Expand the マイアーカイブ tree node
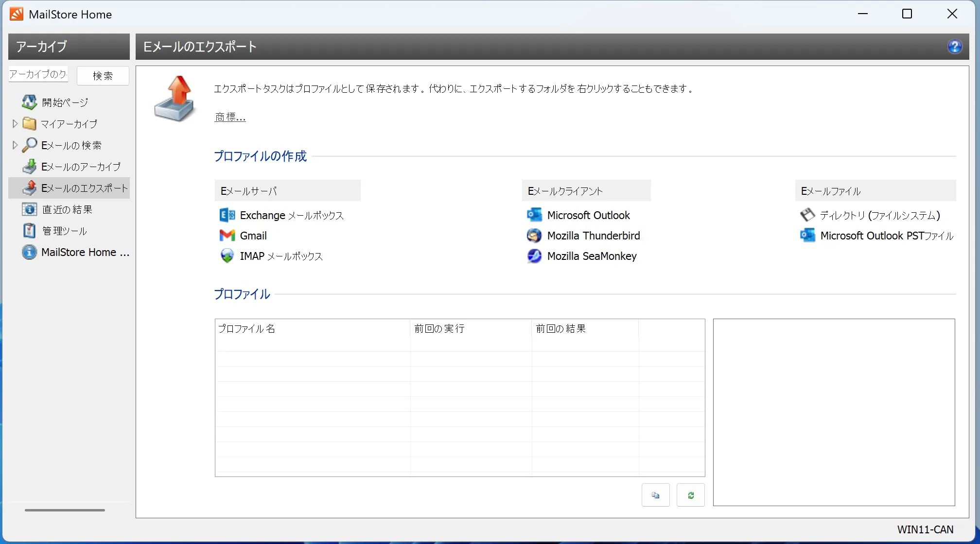980x544 pixels. tap(15, 124)
